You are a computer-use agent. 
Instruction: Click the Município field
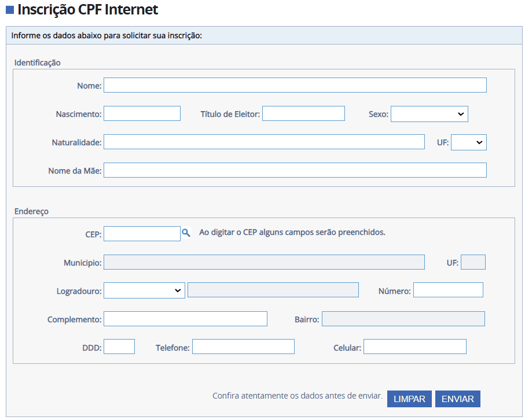coord(264,261)
